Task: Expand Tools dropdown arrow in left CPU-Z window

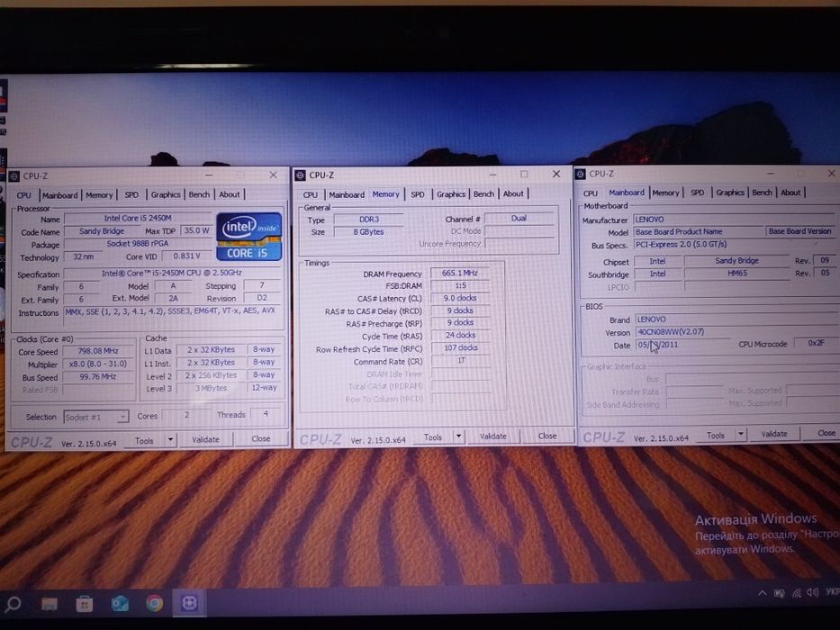Action: pyautogui.click(x=170, y=440)
